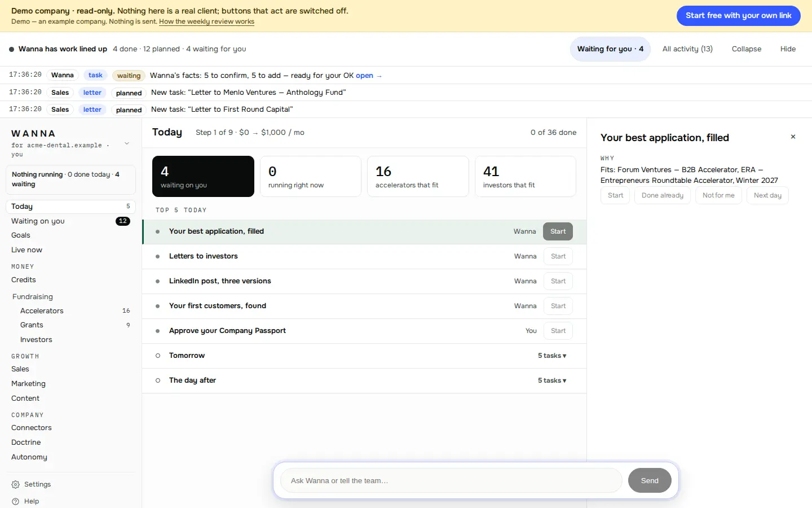Open the '4 waiting on you' card
The height and width of the screenshot is (508, 812).
pos(203,177)
